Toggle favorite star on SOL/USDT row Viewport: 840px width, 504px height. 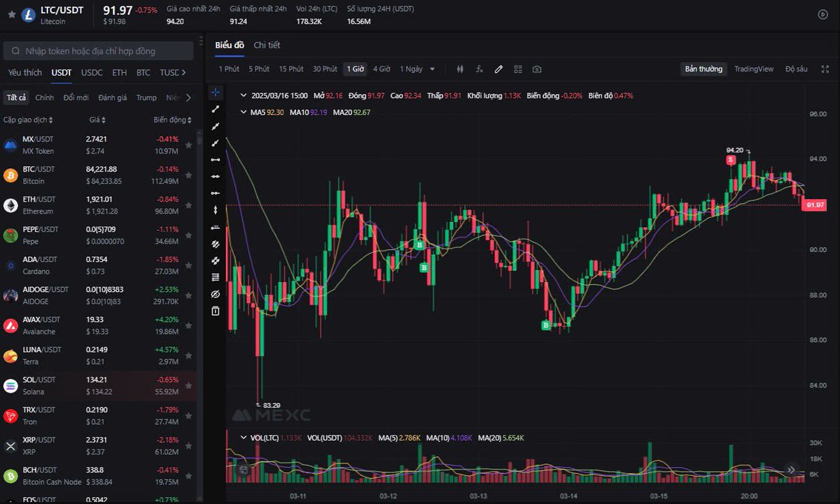point(188,386)
